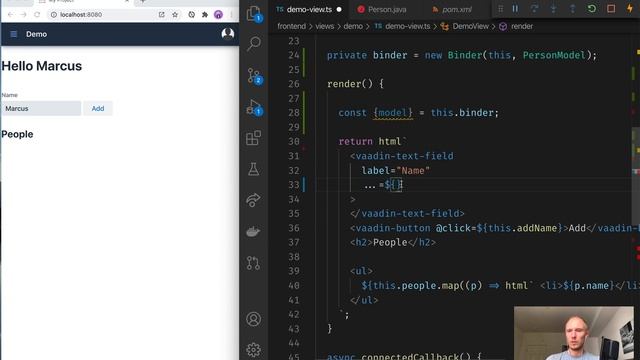Open the Run and Debug view
The width and height of the screenshot is (640, 360).
(x=253, y=107)
